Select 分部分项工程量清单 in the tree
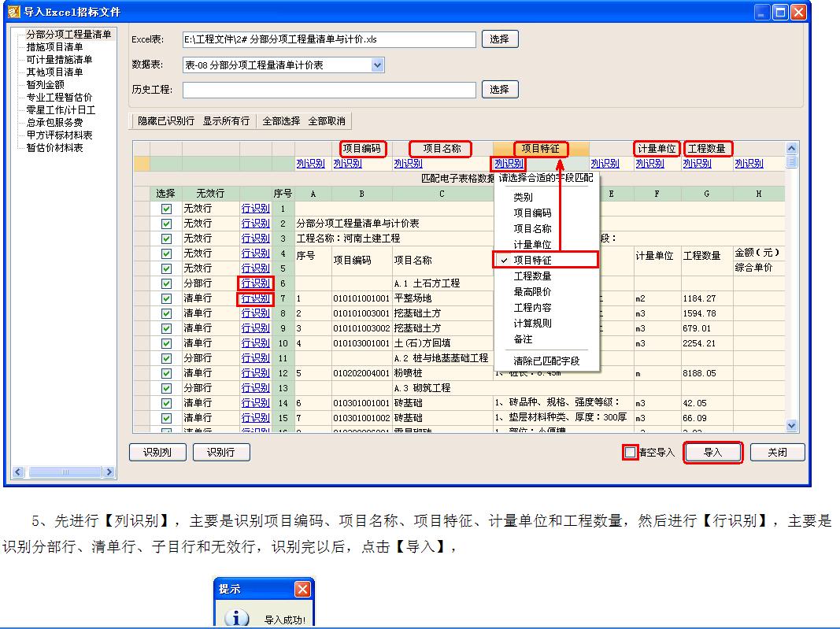The image size is (840, 629). [68, 35]
